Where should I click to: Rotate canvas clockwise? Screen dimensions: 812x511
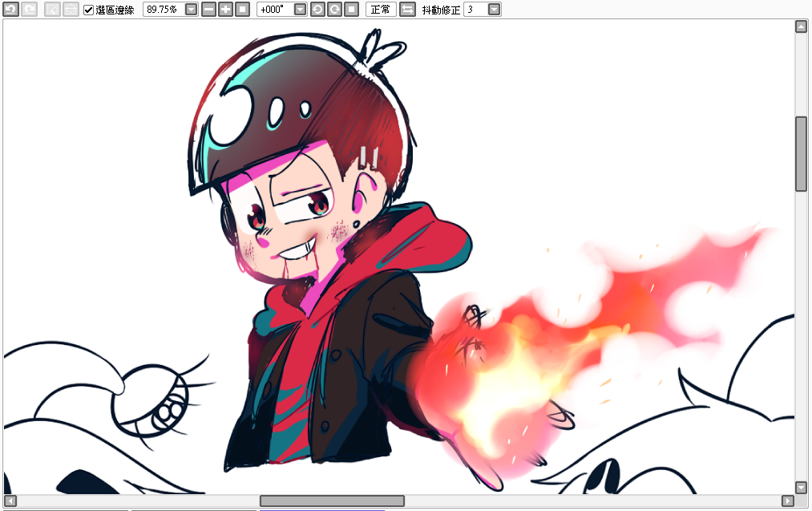[x=334, y=10]
